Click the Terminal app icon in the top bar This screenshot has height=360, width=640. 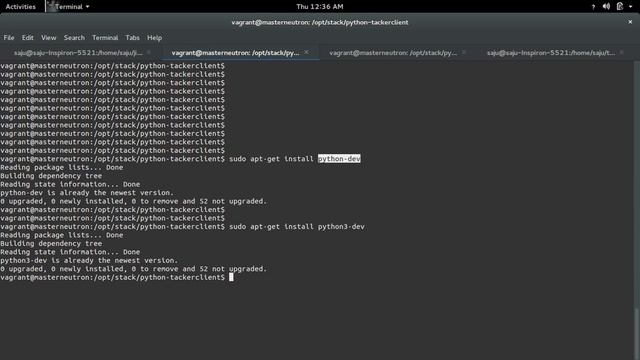pyautogui.click(x=51, y=6)
